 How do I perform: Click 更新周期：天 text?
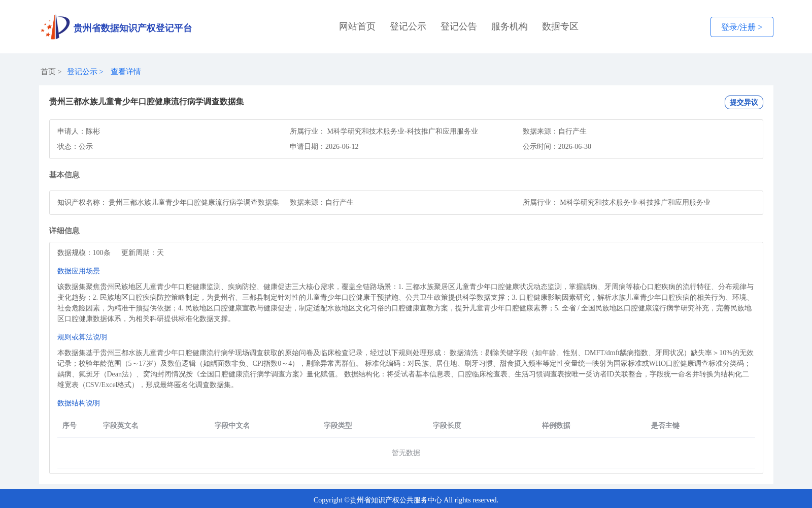[x=143, y=252]
